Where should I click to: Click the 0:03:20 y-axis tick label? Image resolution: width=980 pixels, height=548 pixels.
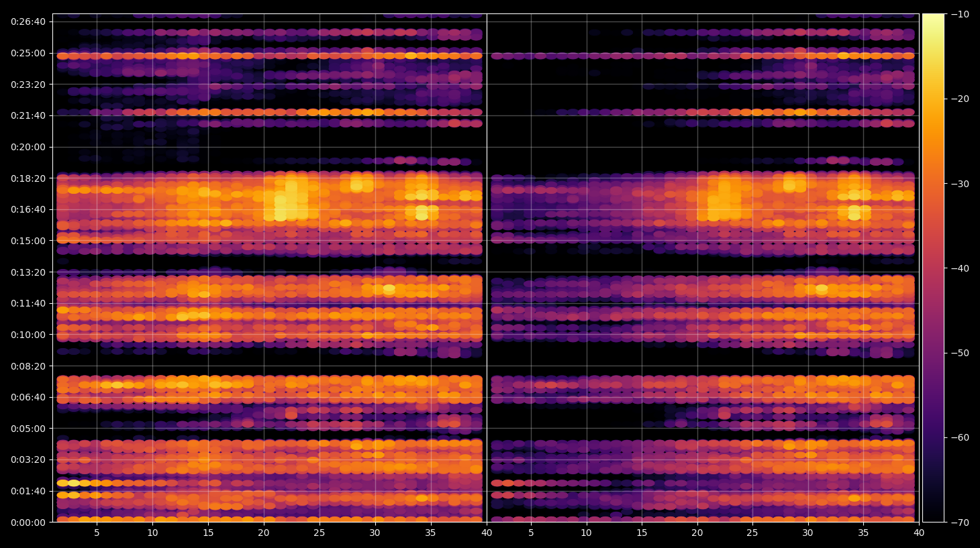(28, 459)
